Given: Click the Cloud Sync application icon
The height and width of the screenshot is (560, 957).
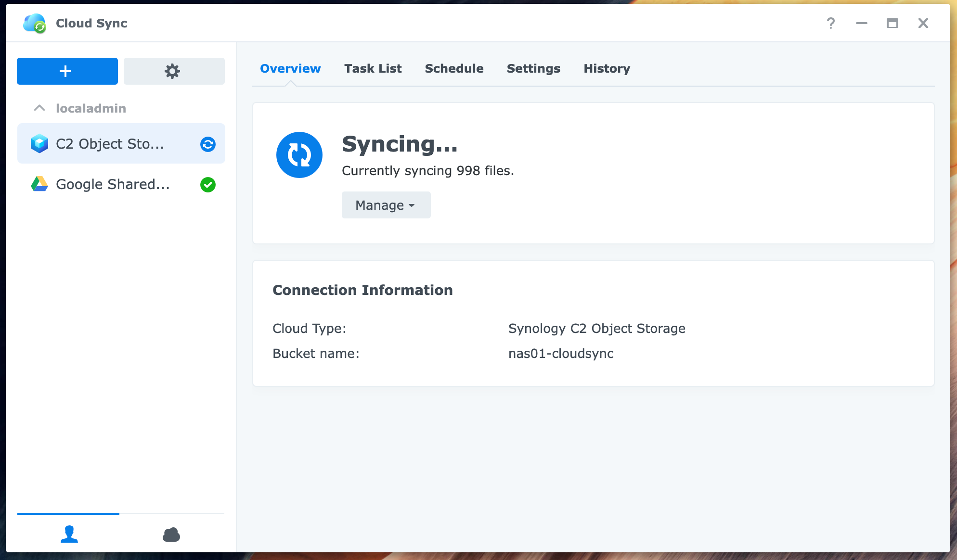Looking at the screenshot, I should pos(34,23).
